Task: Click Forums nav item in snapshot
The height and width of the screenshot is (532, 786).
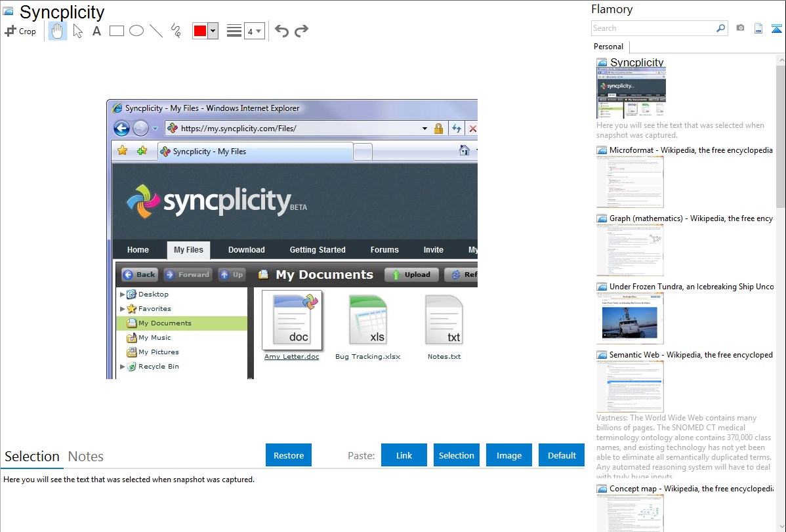Action: (384, 250)
